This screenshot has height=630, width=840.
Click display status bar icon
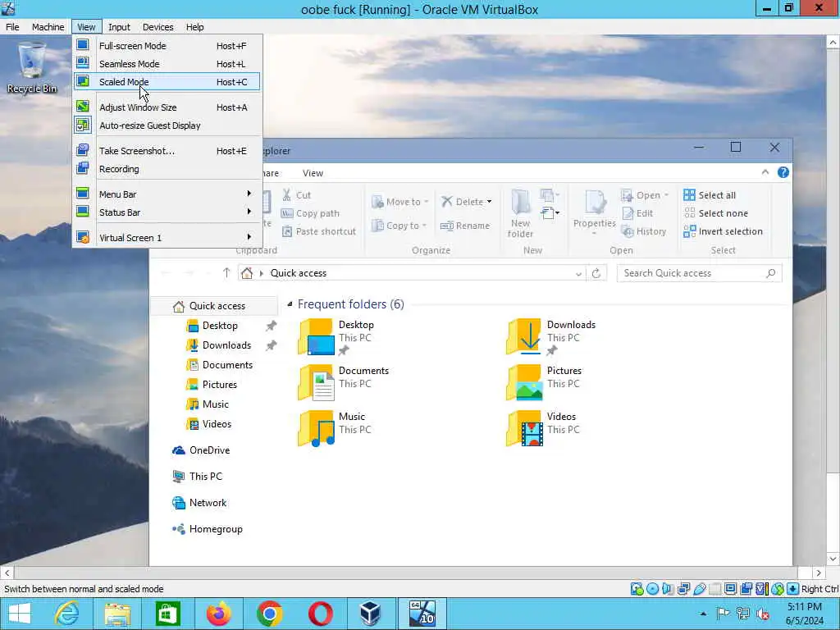(730, 589)
